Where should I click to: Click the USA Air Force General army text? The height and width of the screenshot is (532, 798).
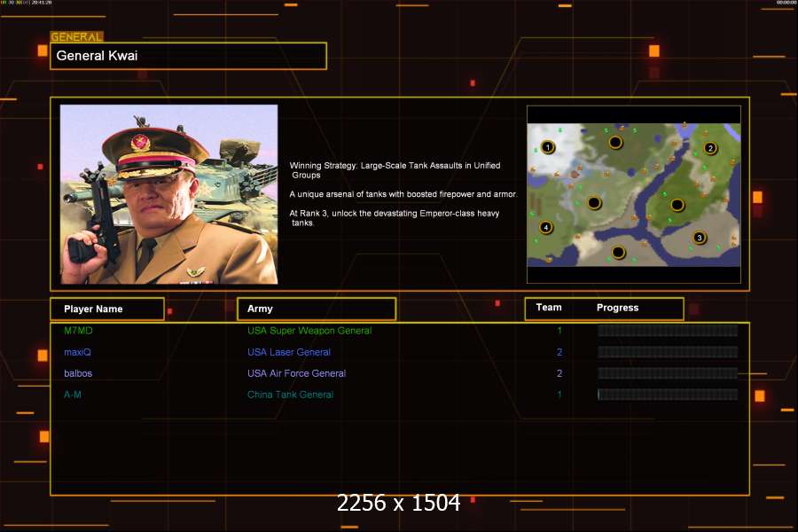coord(296,373)
